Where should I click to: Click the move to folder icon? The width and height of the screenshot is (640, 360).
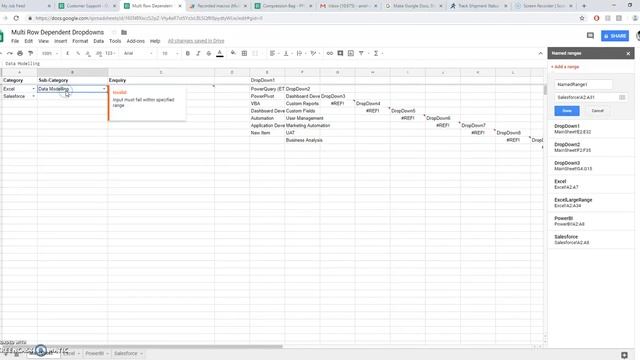pyautogui.click(x=124, y=32)
